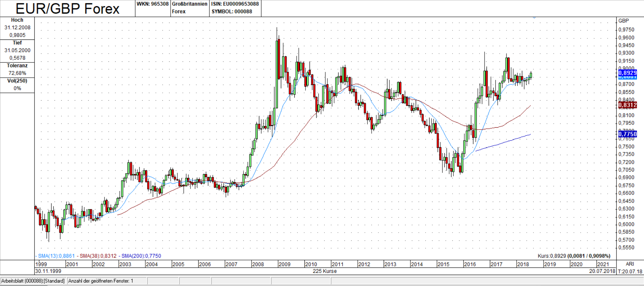Click the 0,6000 price axis label
This screenshot has height=286, width=644.
(626, 225)
